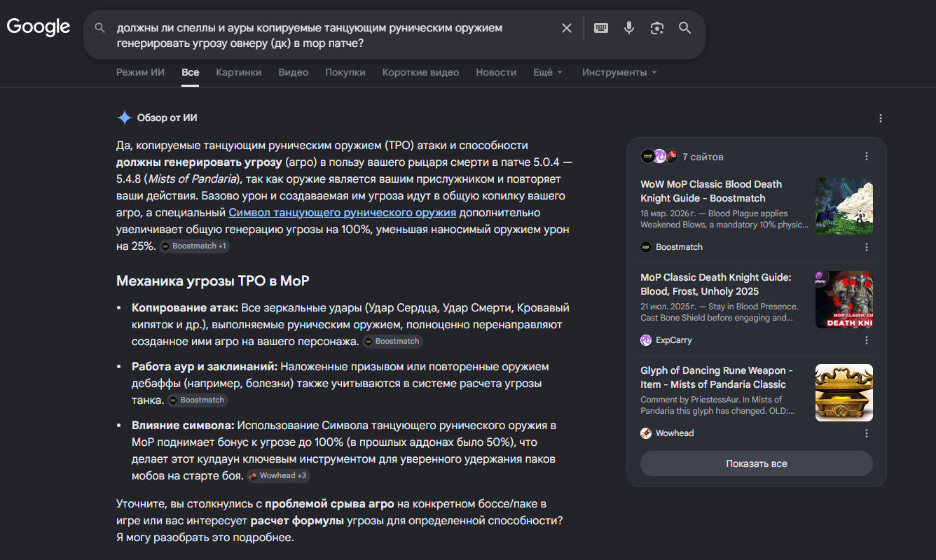The image size is (936, 560).
Task: Click Boostmatch chip after Копирование атак
Action: click(x=392, y=342)
